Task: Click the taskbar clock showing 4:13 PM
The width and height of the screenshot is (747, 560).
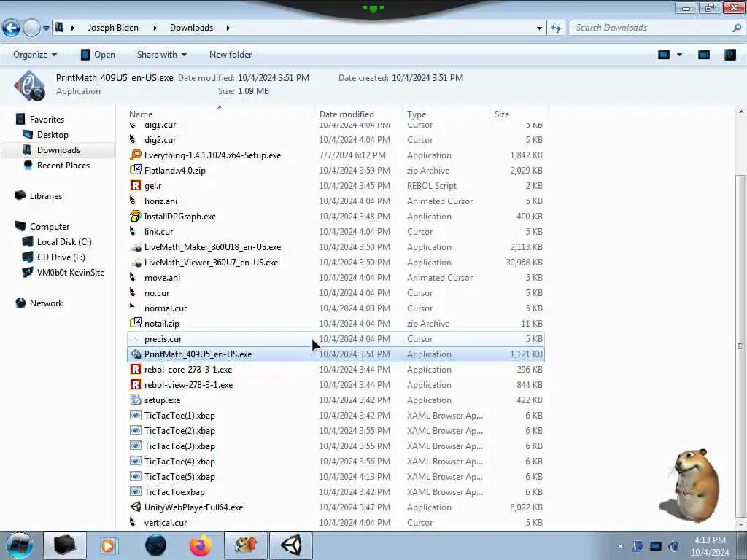Action: pyautogui.click(x=710, y=546)
